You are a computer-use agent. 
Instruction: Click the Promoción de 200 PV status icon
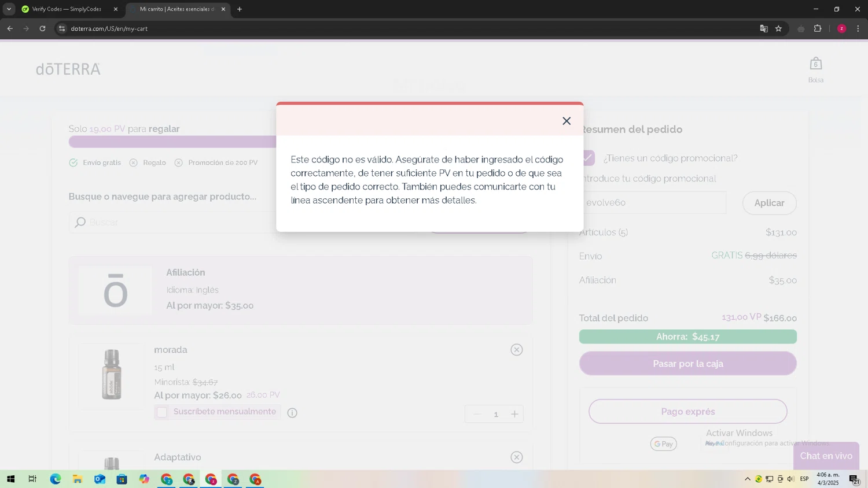click(179, 163)
